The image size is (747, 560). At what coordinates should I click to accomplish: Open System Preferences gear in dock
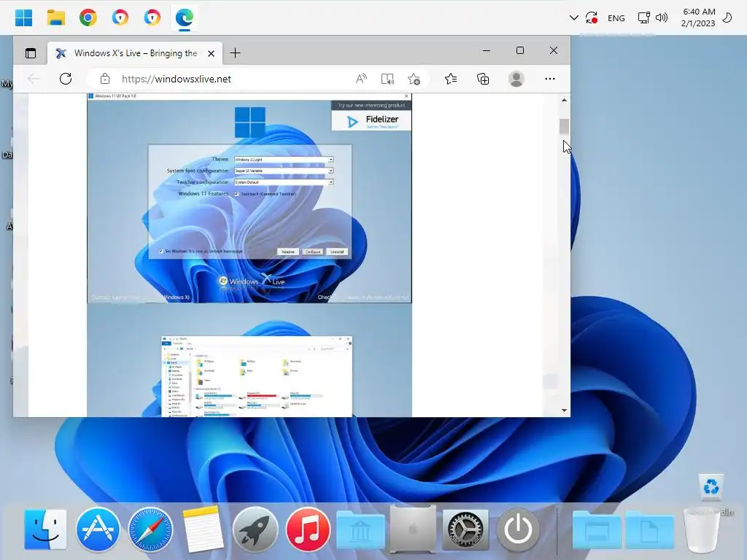[x=465, y=529]
